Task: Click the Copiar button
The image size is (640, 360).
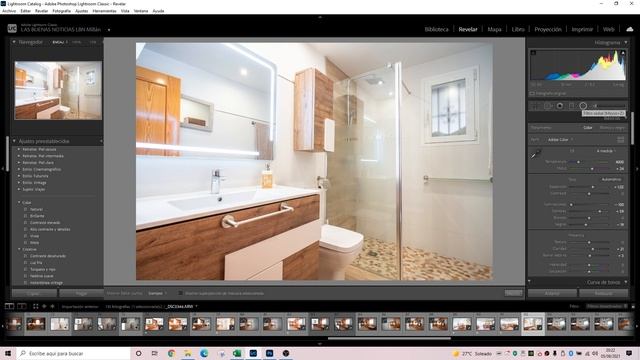Action: (34, 293)
